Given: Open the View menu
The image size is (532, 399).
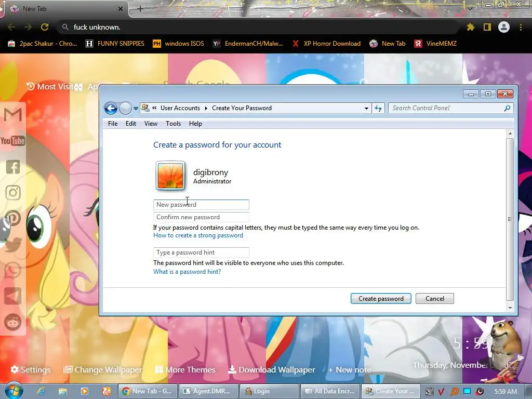Looking at the screenshot, I should coord(151,124).
